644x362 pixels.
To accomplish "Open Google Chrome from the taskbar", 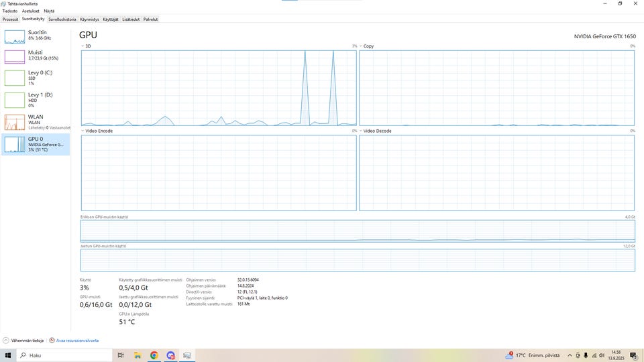I will click(154, 355).
